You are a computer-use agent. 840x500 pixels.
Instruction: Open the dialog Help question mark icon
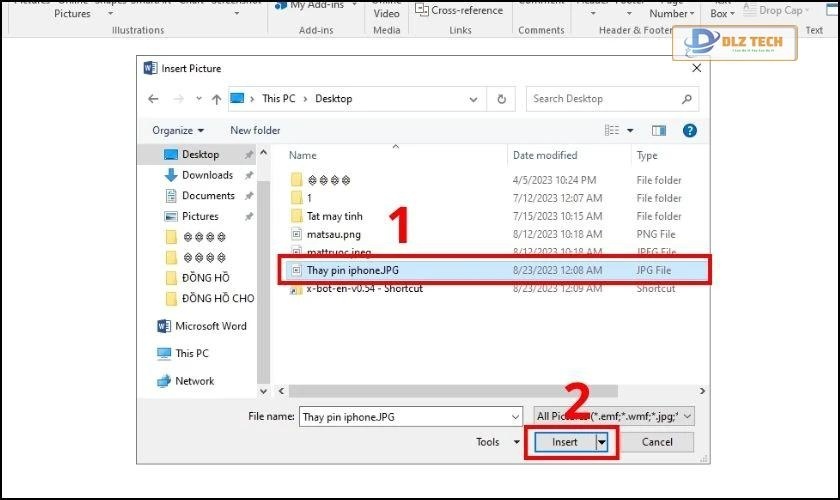click(x=689, y=130)
